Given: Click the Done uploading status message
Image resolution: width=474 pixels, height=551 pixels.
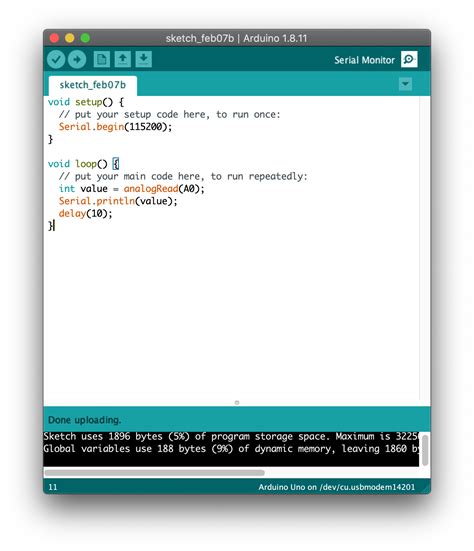Looking at the screenshot, I should [x=84, y=420].
